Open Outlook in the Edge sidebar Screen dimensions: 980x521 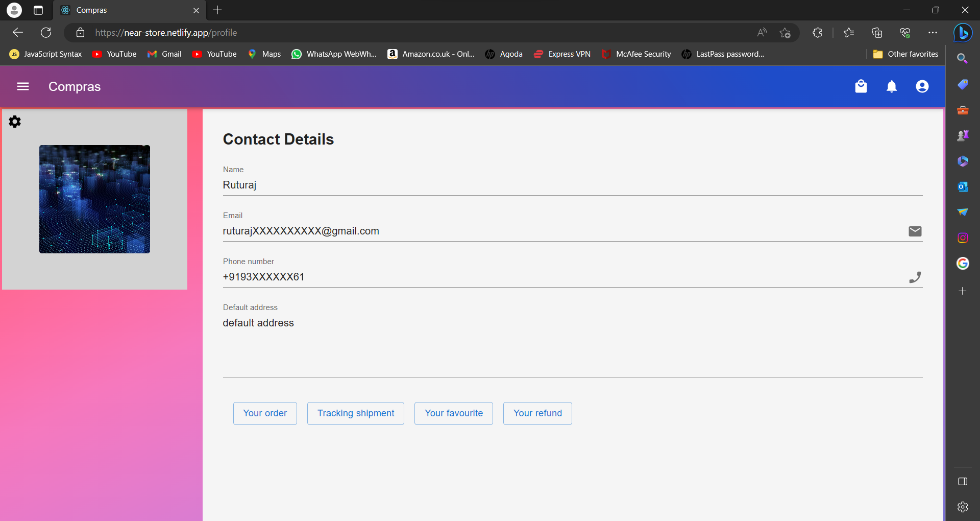tap(963, 187)
